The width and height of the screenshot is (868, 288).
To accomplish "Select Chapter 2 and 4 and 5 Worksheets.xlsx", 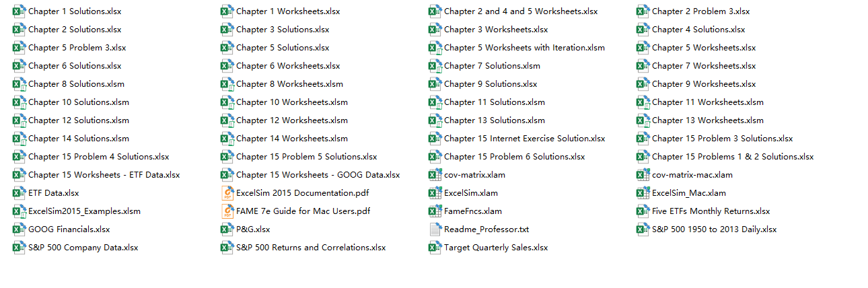I will pyautogui.click(x=521, y=11).
